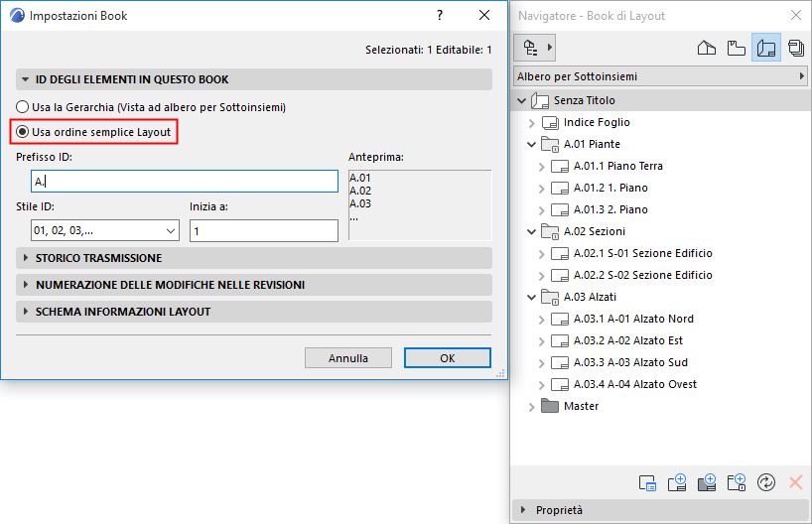812x524 pixels.
Task: Click the A.01.1 Piano Terra layout icon
Action: click(560, 166)
